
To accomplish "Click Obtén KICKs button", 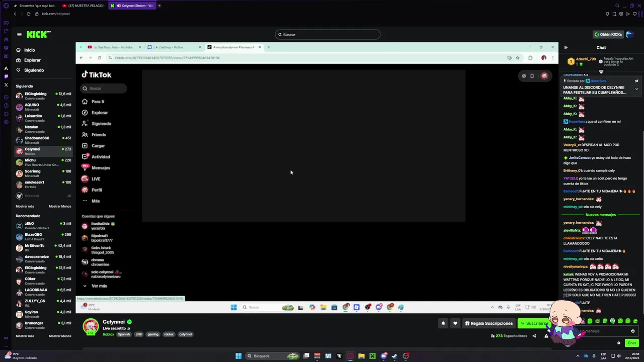I will point(608,35).
